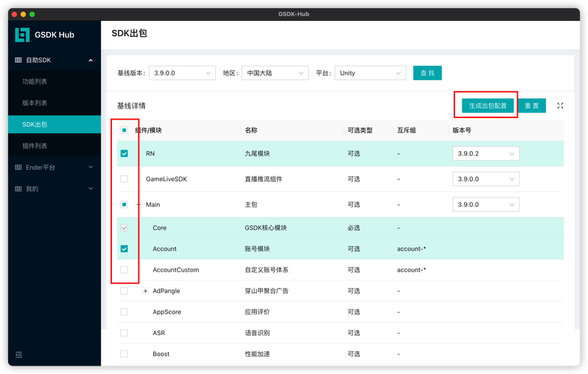
Task: Click the 查找 search button
Action: 427,73
